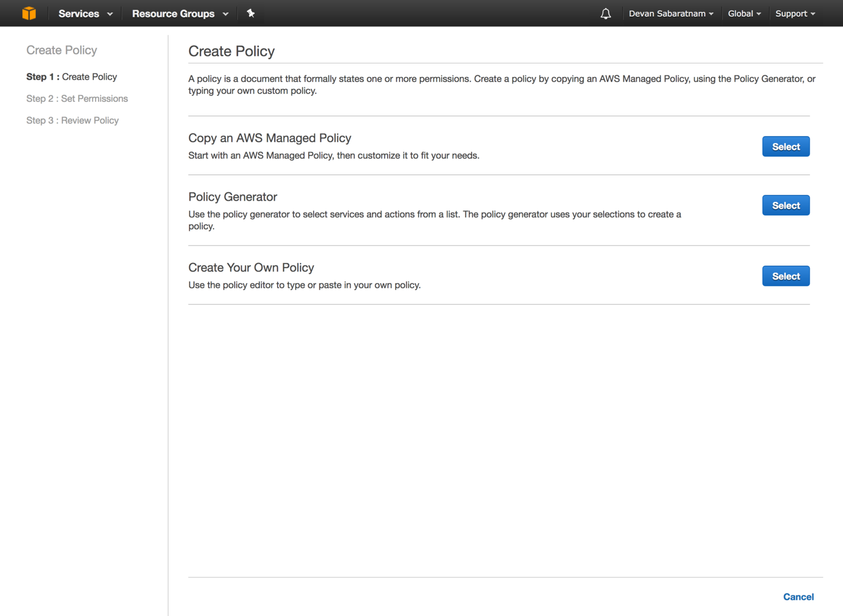
Task: Expand the Global region dropdown
Action: (744, 13)
